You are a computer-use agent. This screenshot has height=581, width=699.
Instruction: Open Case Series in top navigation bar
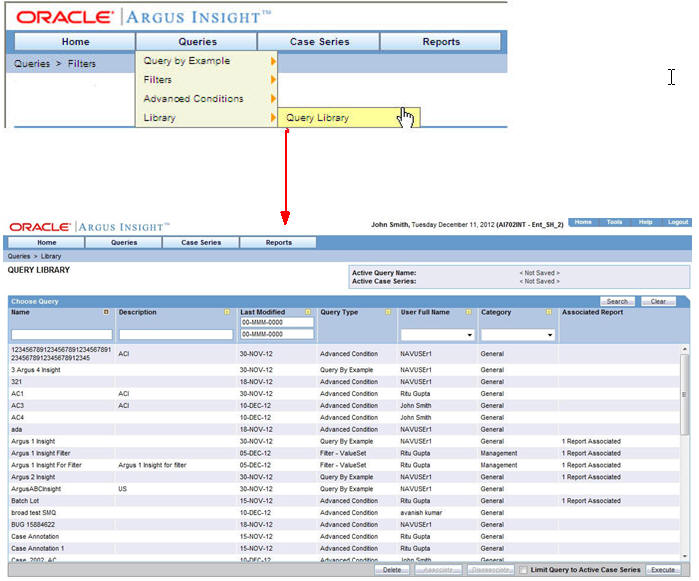[319, 41]
